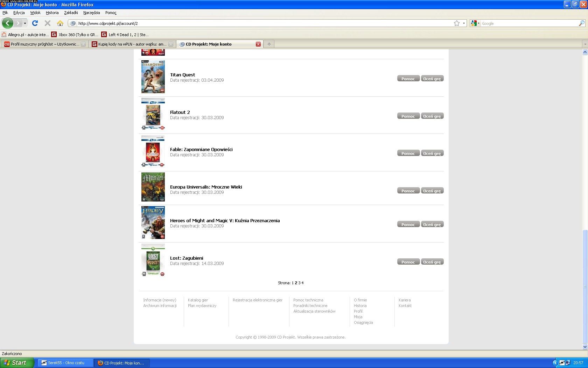
Task: Click the Lost: Zagubieni cover thumbnail
Action: 153,260
